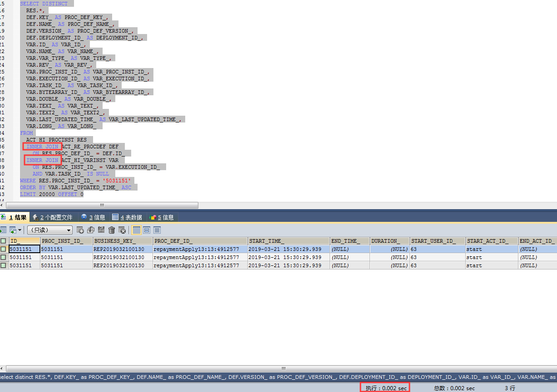Open the export options dropdown arrow
This screenshot has height=392, width=557.
point(20,230)
